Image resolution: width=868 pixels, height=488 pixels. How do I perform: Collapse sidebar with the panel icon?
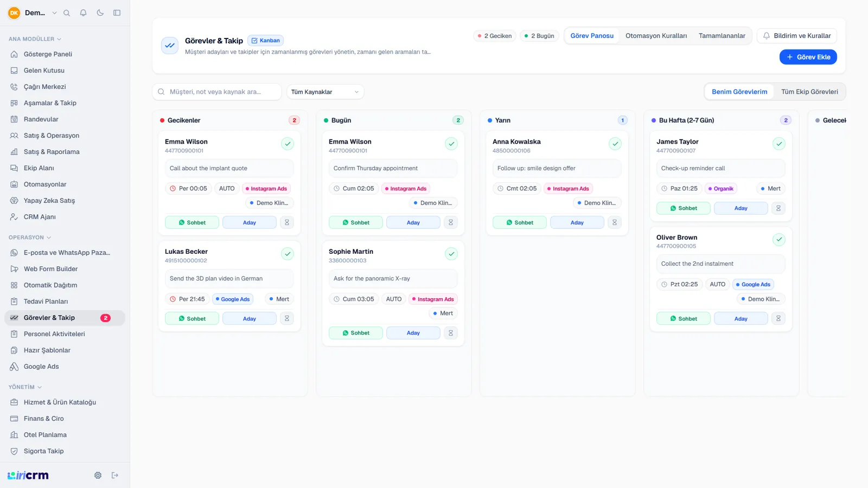tap(117, 13)
